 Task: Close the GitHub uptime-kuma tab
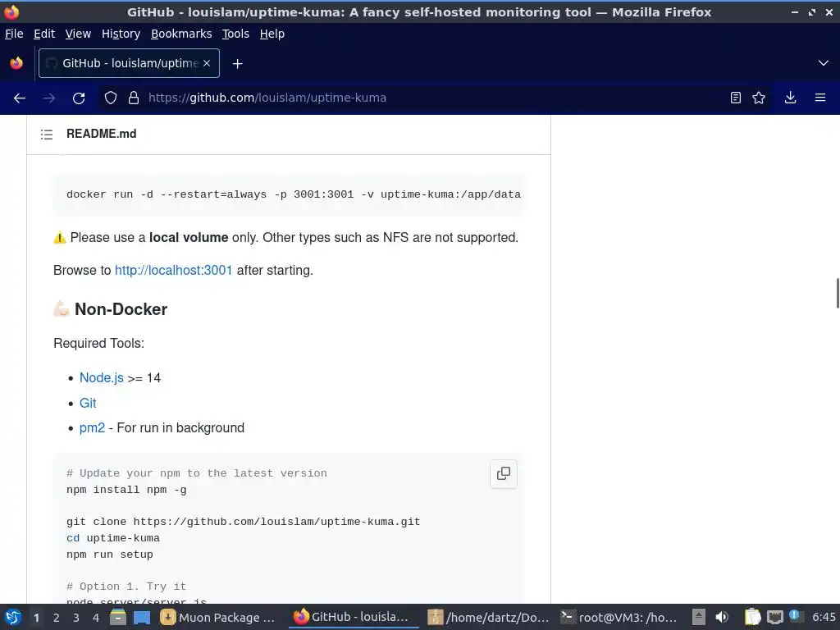click(x=207, y=63)
